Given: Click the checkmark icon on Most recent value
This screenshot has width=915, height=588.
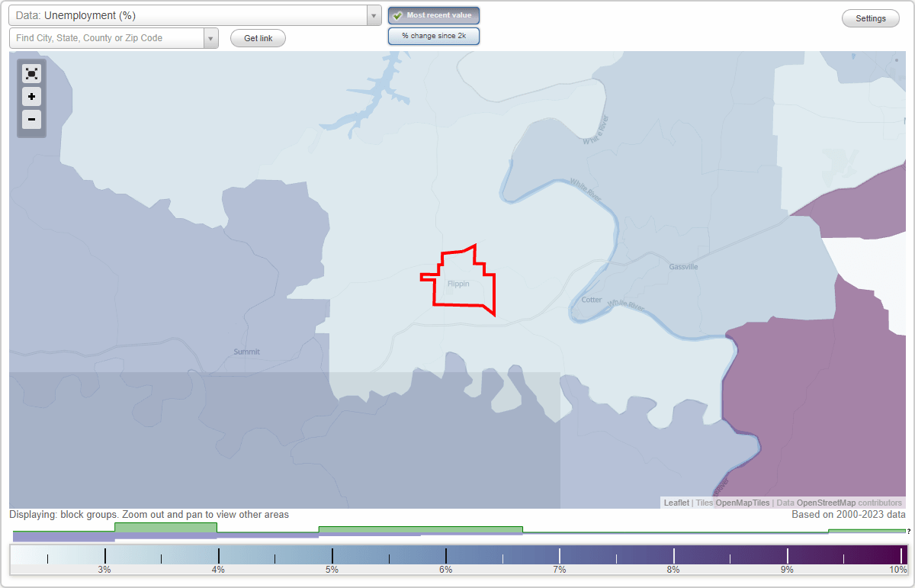Looking at the screenshot, I should 397,15.
